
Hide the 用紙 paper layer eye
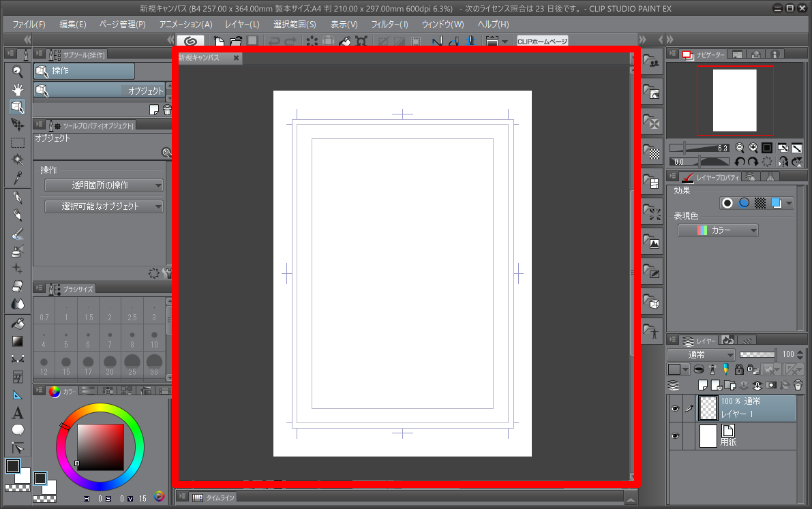click(675, 436)
